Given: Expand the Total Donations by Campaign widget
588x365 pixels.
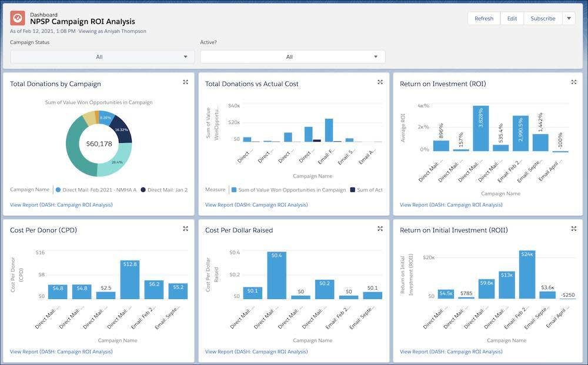Looking at the screenshot, I should (x=185, y=82).
